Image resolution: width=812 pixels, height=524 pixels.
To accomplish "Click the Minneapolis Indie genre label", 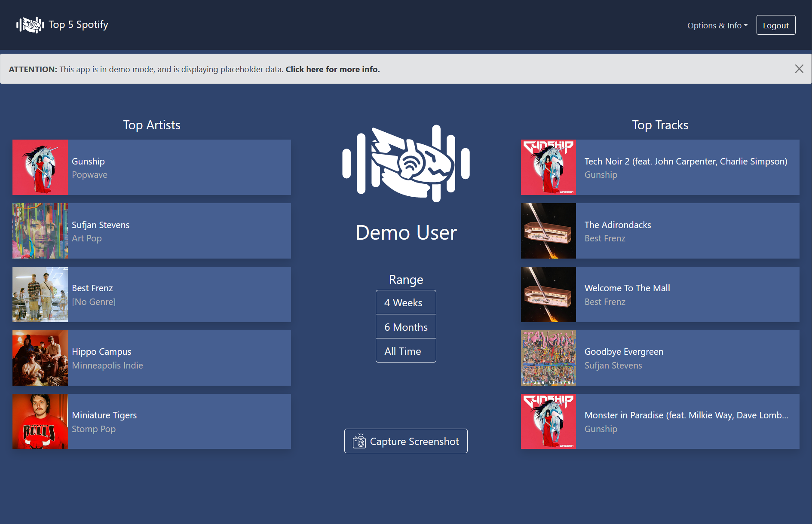I will coord(107,365).
